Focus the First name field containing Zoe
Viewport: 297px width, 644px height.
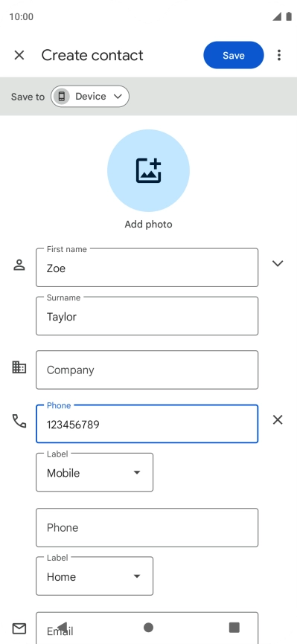pos(147,268)
